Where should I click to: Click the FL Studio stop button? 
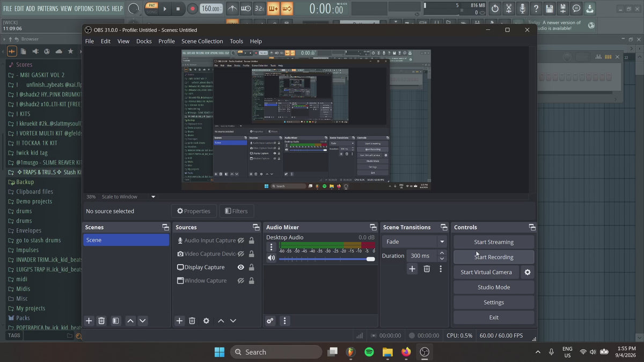coord(178,9)
